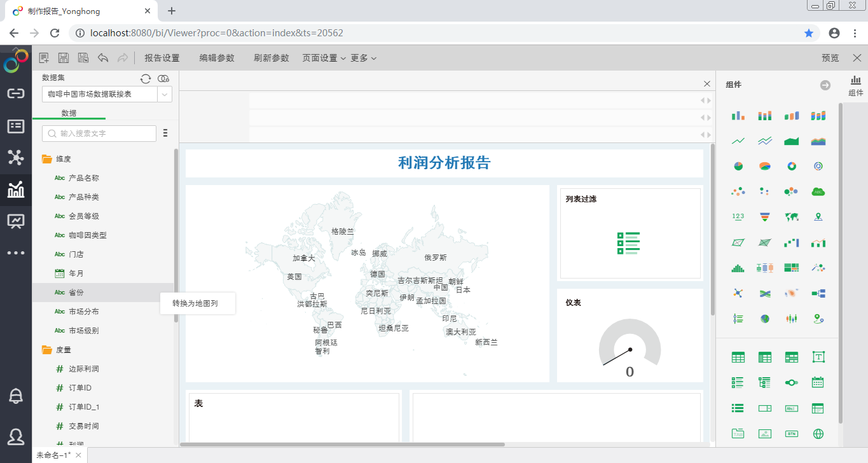Click the save report icon
Screen dimensions: 868x463
[63, 57]
